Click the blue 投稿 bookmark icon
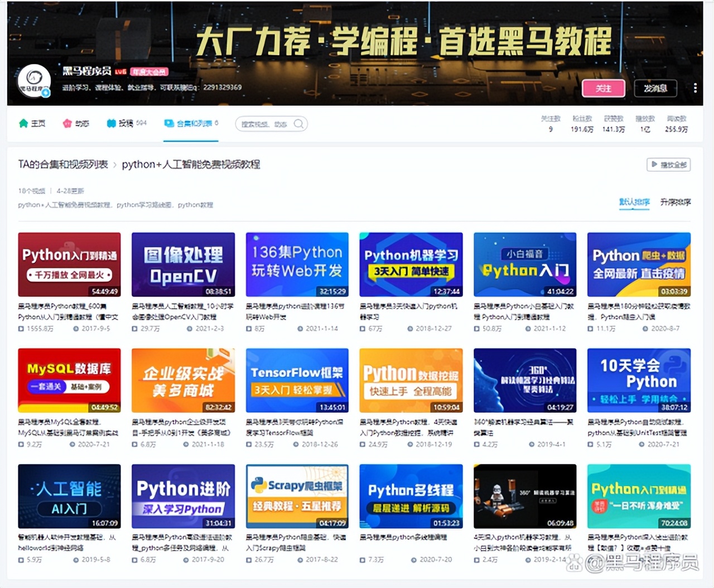714x588 pixels. pyautogui.click(x=110, y=123)
